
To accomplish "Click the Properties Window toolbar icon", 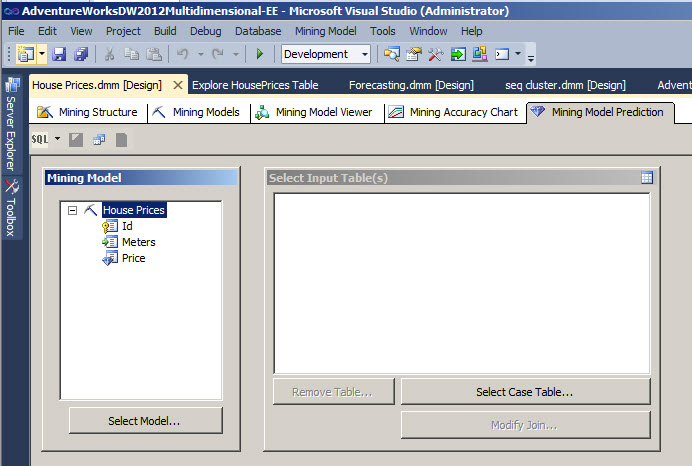I will 414,54.
